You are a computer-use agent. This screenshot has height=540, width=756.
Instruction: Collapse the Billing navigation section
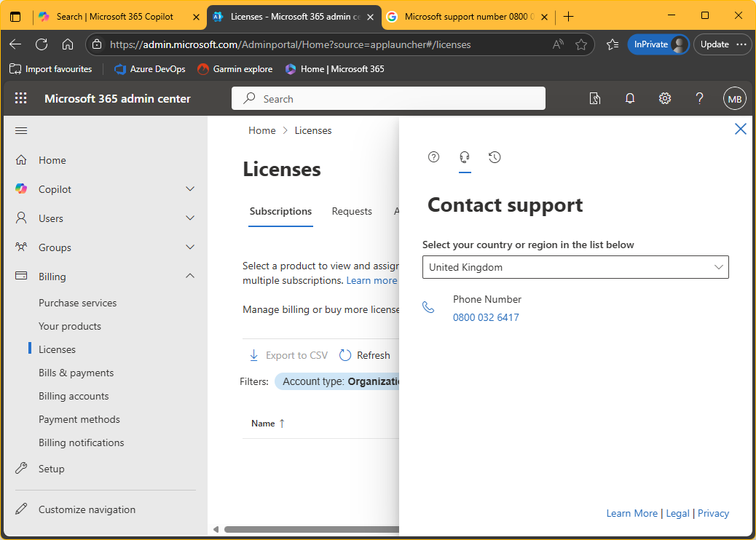pos(189,276)
